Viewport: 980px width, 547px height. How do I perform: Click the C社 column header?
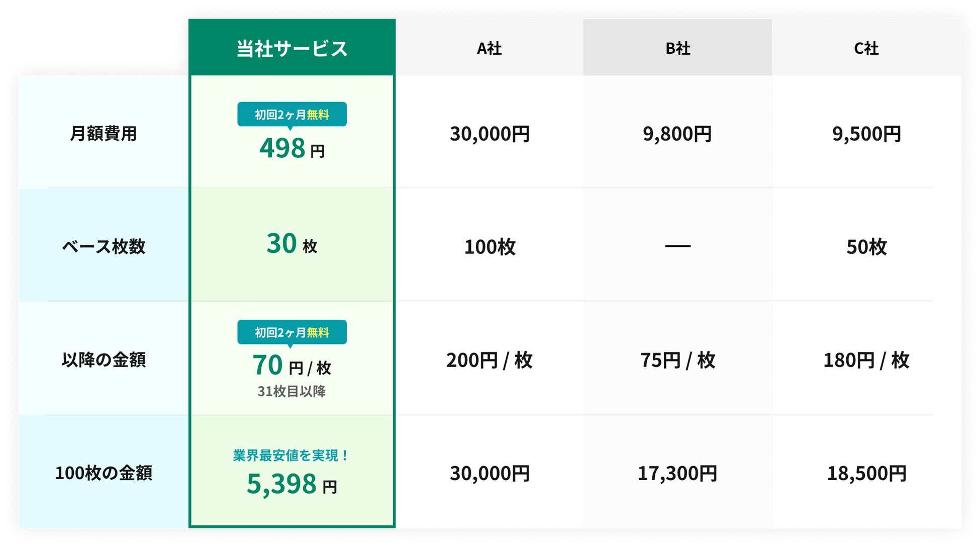(x=866, y=49)
